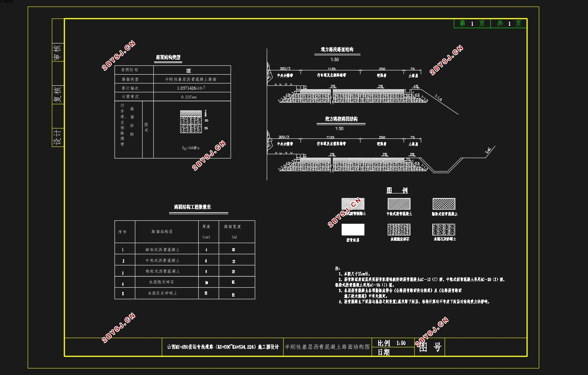Select the value 1.0371426x10⁷

191,88
